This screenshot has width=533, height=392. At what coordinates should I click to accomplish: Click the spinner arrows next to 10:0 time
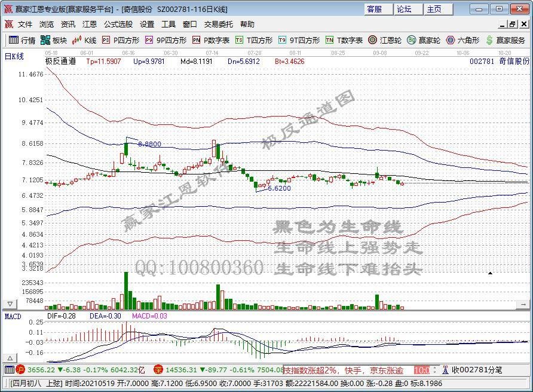click(x=434, y=369)
